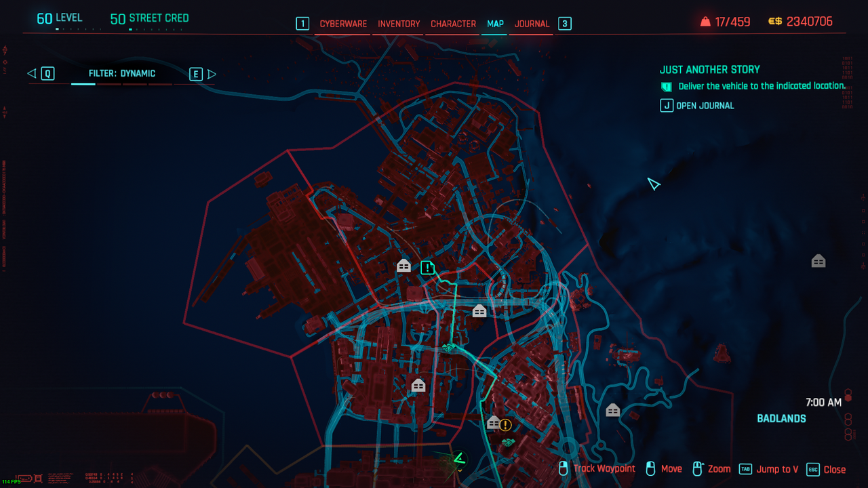Screen dimensions: 868x488
Task: Click the green player position arrow
Action: (459, 459)
